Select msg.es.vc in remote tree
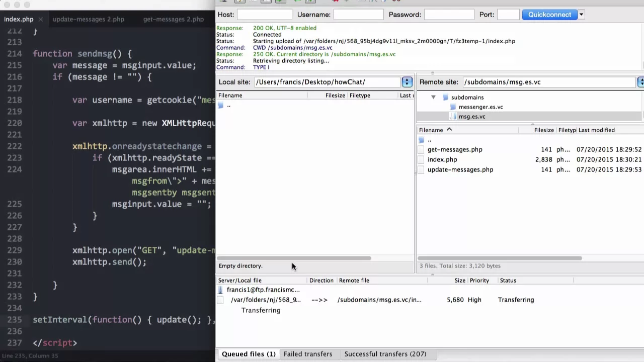644x362 pixels. coord(472,117)
